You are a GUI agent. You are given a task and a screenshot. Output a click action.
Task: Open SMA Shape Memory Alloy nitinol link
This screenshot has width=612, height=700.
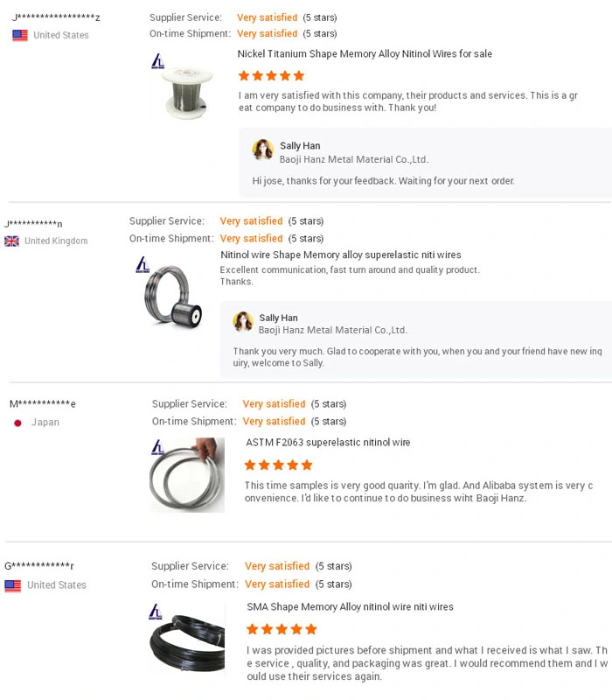click(350, 607)
